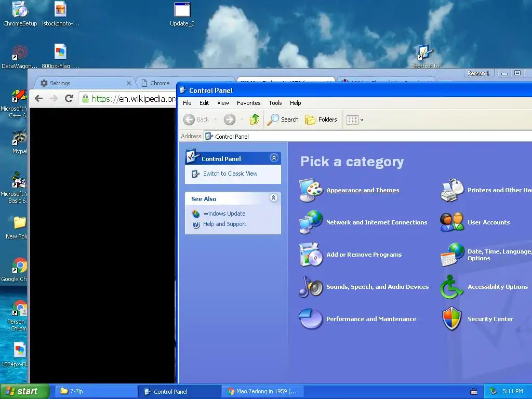The height and width of the screenshot is (399, 532).
Task: Click the Control Panel address bar field
Action: (368, 137)
